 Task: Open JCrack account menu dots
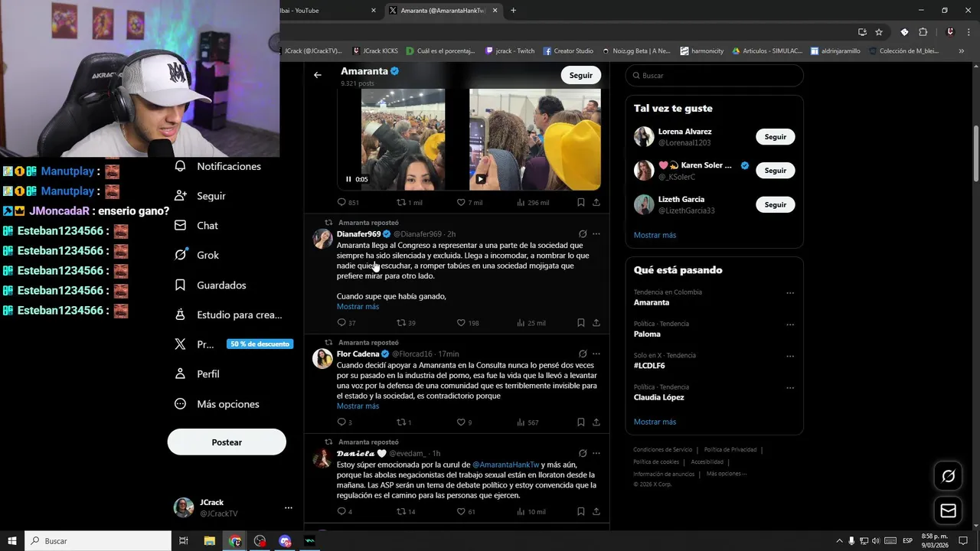pos(289,507)
